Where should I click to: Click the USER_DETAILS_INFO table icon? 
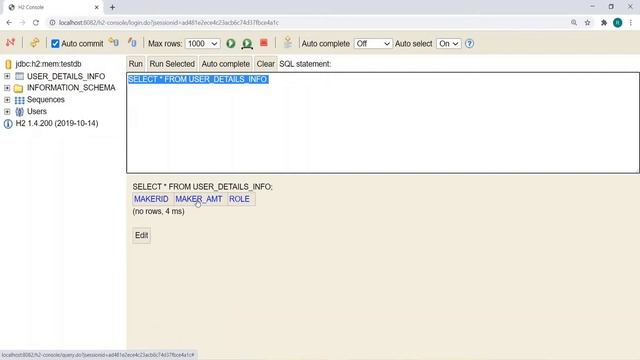pos(19,76)
